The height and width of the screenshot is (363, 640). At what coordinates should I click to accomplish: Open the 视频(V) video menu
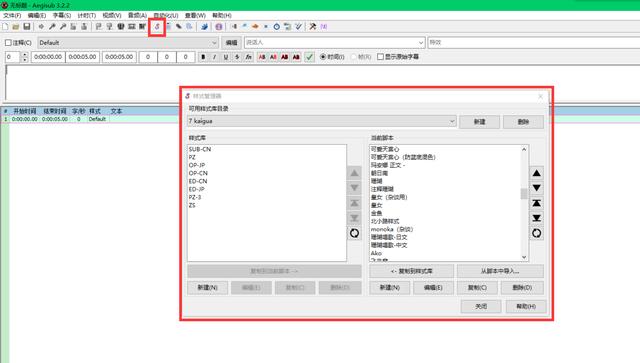pos(112,16)
